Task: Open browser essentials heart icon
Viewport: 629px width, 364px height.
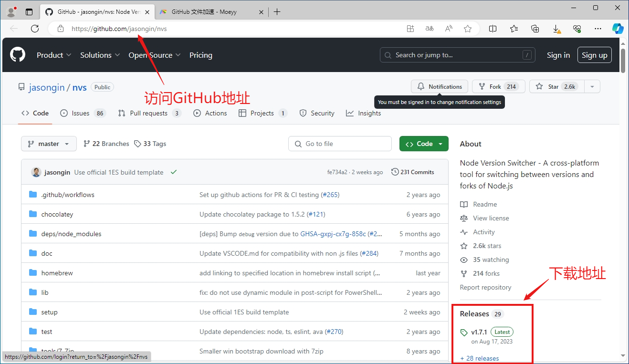Action: (x=577, y=29)
